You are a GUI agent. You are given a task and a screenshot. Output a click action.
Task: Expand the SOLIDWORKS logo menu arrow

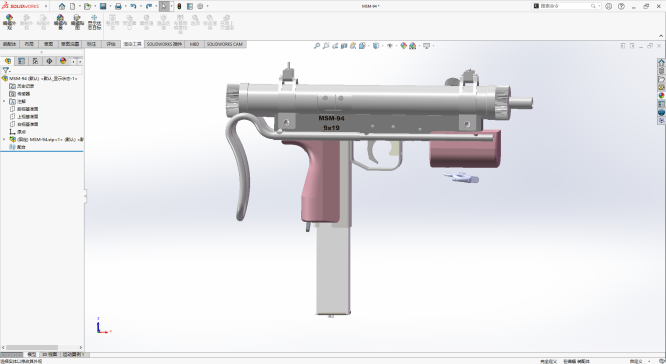(46, 6)
